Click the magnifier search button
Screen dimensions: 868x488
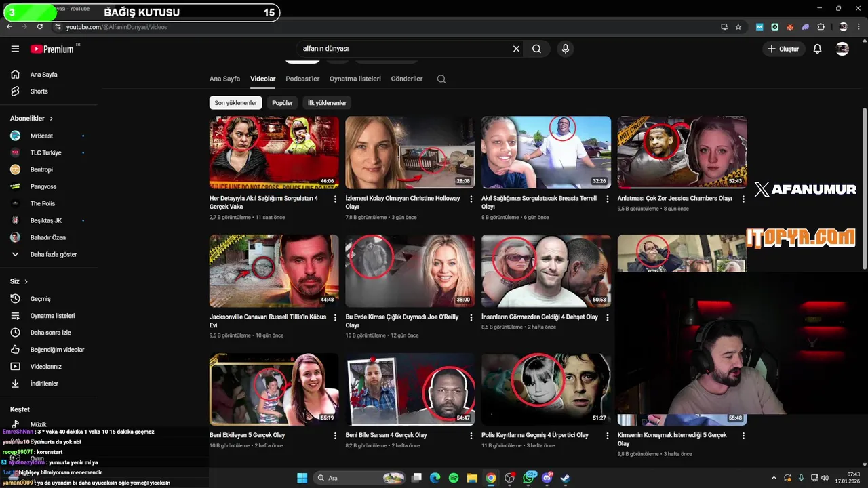(536, 49)
